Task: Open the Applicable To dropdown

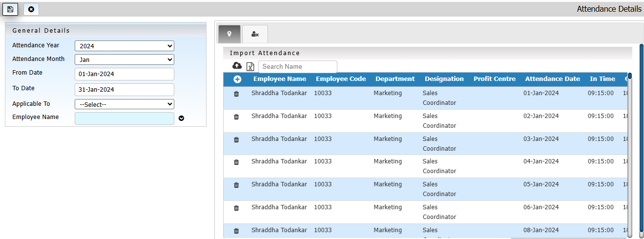Action: pos(125,104)
